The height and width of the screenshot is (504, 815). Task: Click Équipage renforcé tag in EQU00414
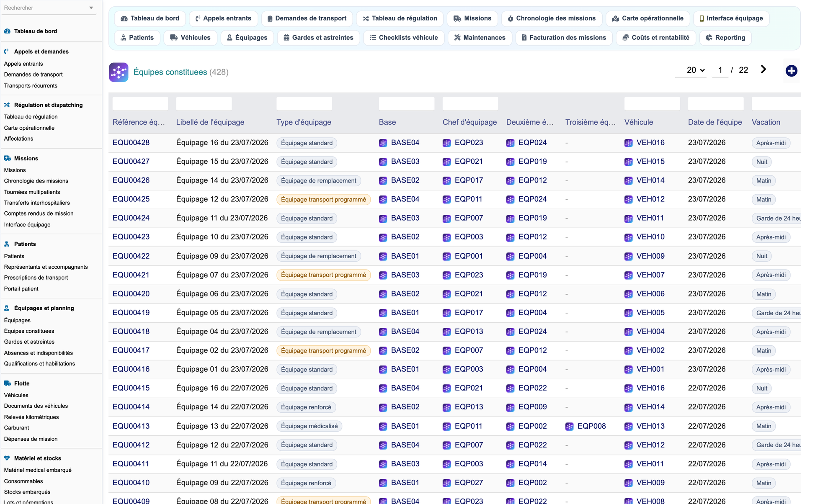click(306, 407)
